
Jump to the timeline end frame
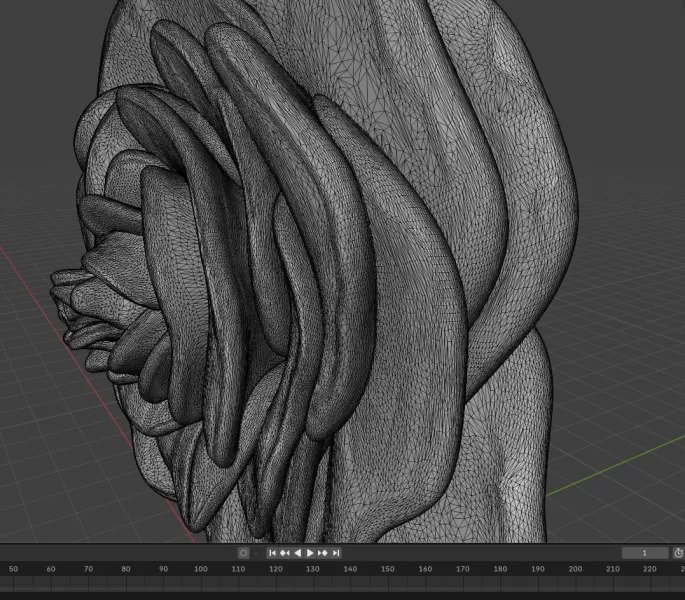[336, 553]
